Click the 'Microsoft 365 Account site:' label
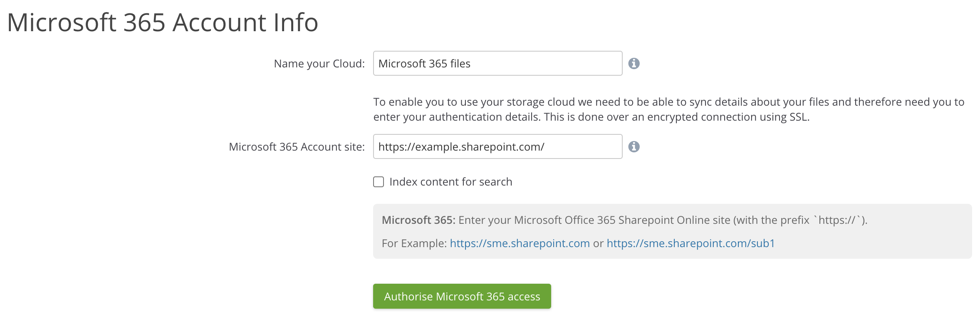 [297, 147]
